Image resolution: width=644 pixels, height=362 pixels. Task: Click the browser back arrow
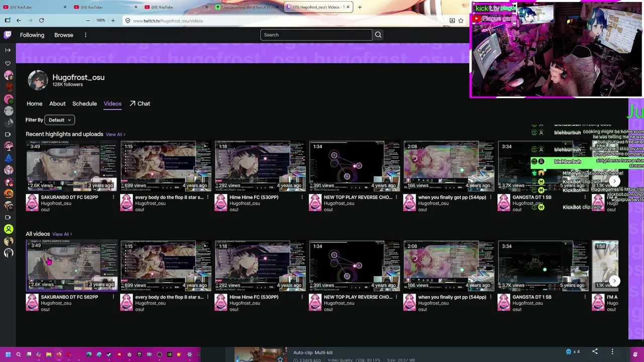[x=19, y=21]
